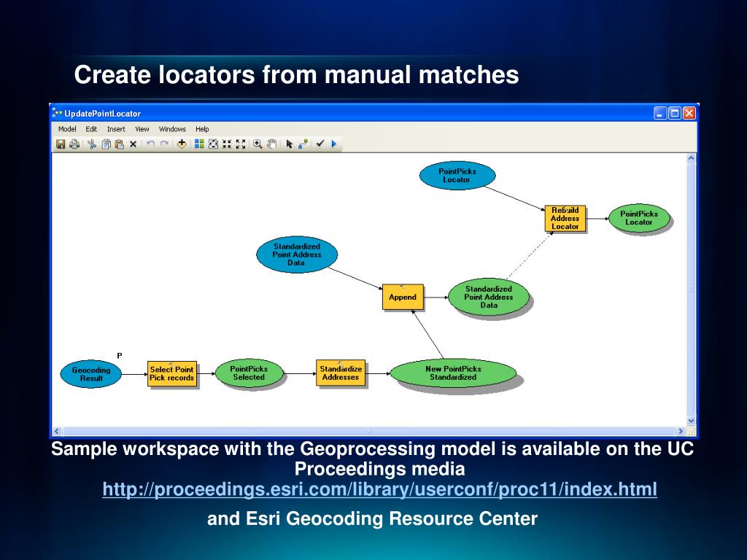
Task: Click the horizontal scrollbar left arrow
Action: pos(57,432)
